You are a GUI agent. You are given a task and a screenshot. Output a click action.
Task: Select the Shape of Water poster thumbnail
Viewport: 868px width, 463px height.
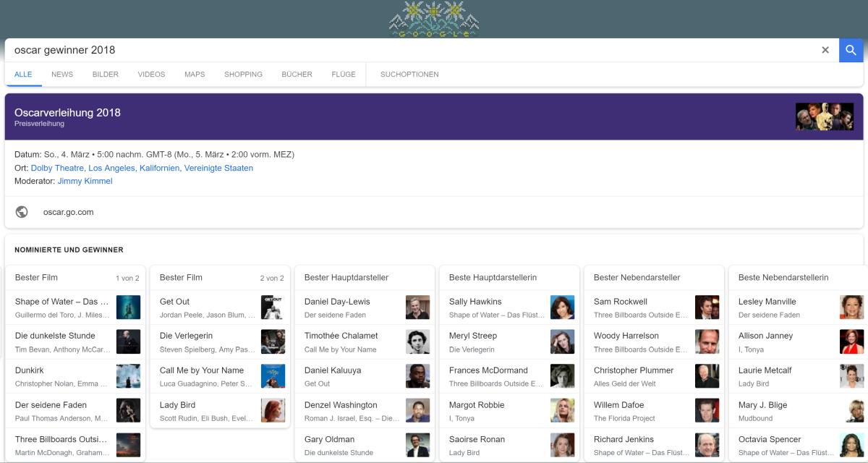(x=128, y=307)
